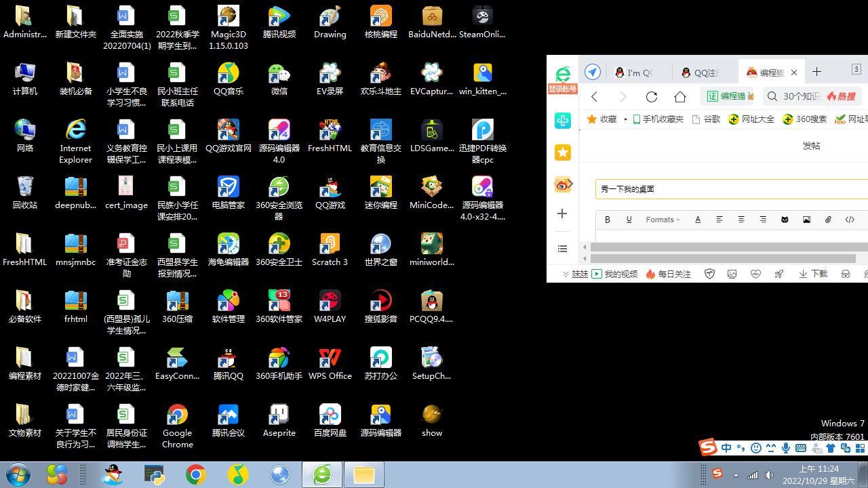The image size is (868, 488).
Task: Open the Formats dropdown in the editor
Action: point(663,220)
